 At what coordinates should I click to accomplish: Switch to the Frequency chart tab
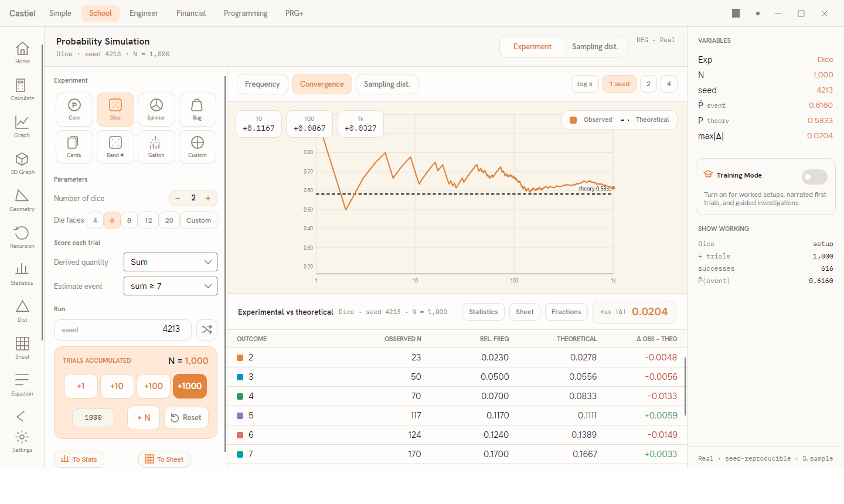pyautogui.click(x=263, y=84)
